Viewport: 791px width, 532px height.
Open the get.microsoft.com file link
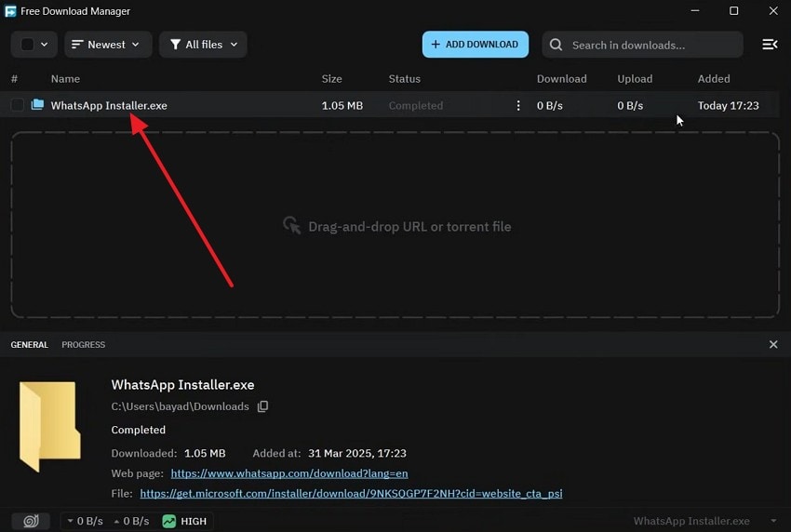point(351,494)
